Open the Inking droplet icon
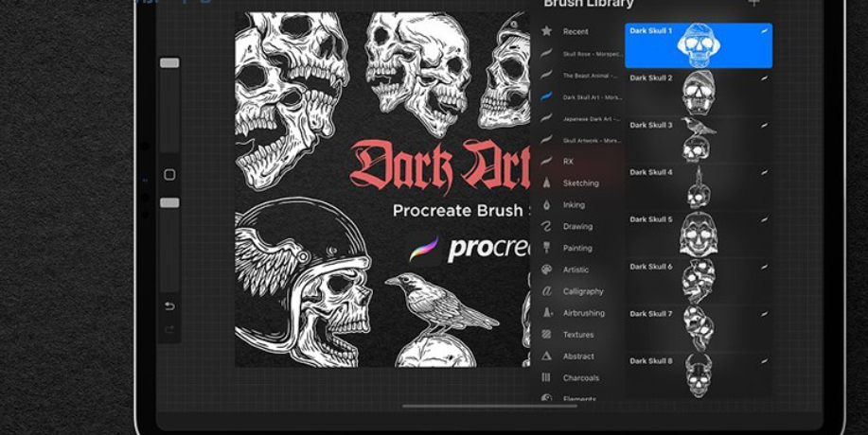Image resolution: width=868 pixels, height=435 pixels. click(x=546, y=204)
